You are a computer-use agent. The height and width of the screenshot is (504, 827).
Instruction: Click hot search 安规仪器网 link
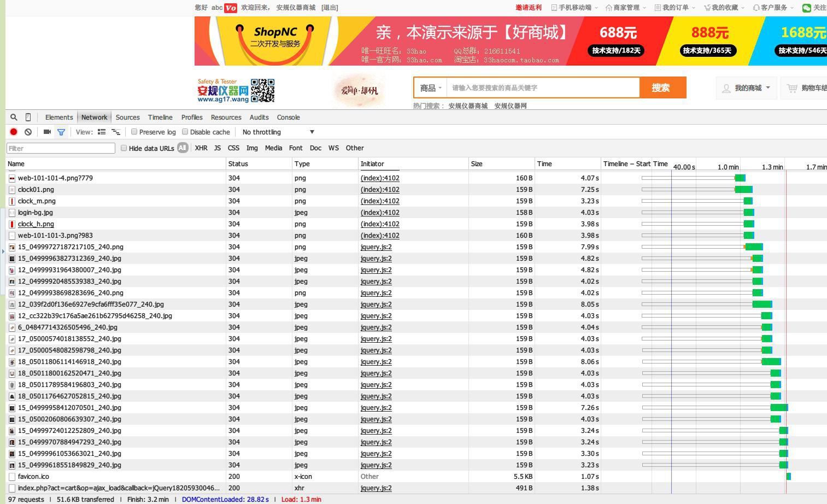click(x=511, y=106)
